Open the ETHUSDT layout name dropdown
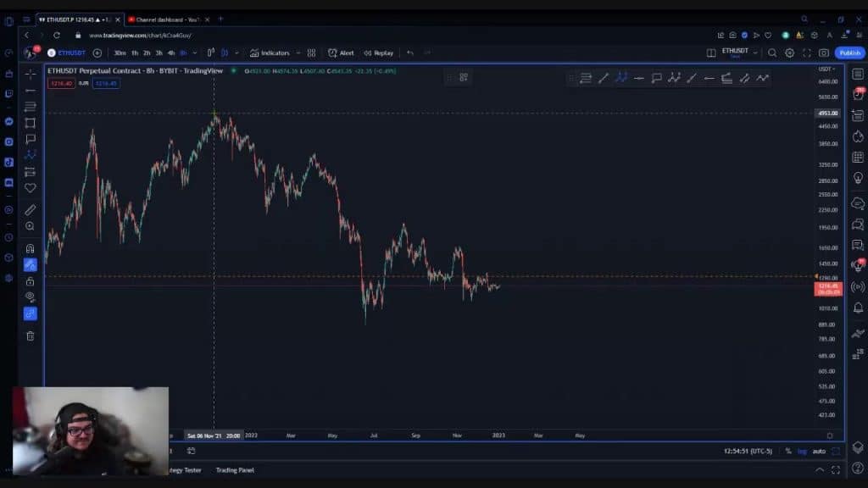 click(754, 53)
